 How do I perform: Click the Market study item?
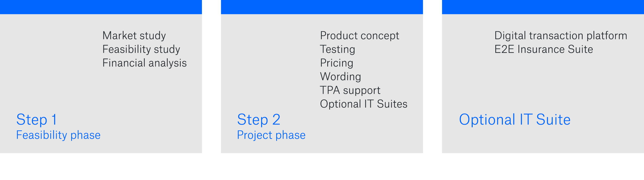134,36
